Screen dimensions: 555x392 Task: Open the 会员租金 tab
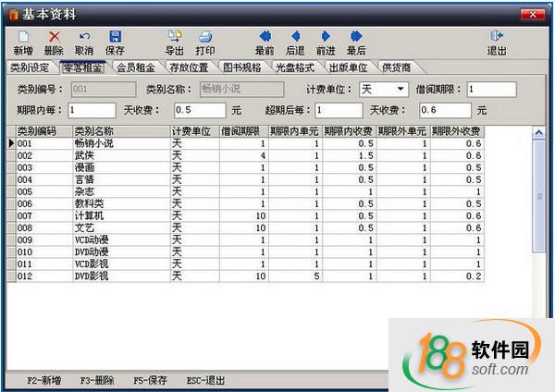pyautogui.click(x=137, y=67)
